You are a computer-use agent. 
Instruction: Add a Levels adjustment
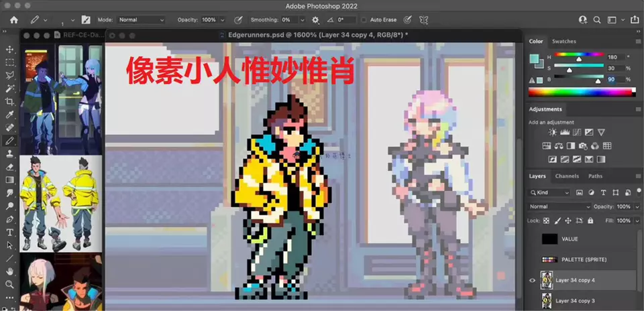coord(564,132)
